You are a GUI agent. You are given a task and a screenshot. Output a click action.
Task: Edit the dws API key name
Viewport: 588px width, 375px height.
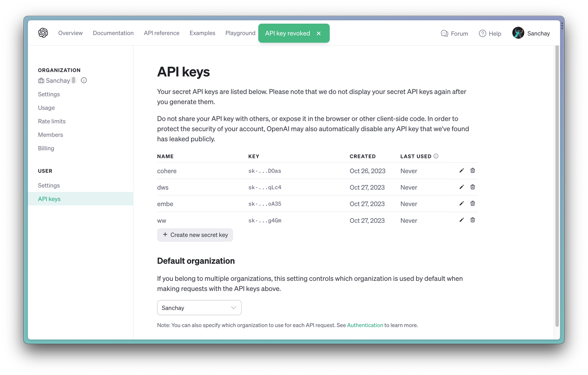coord(462,187)
